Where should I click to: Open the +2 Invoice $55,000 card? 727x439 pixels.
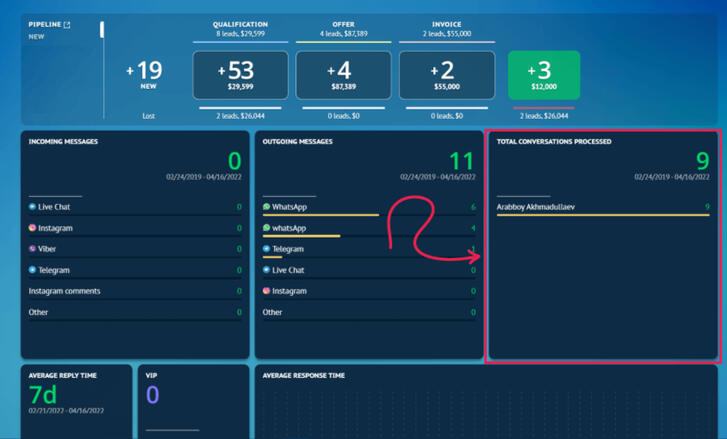point(446,76)
